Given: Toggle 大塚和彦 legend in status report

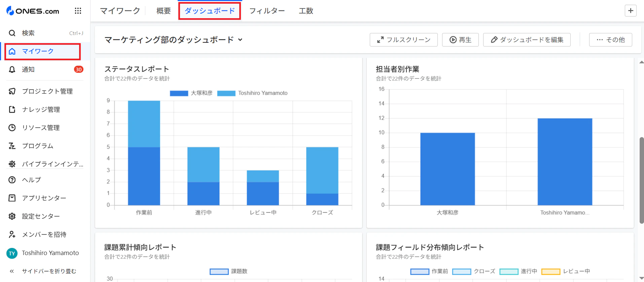Looking at the screenshot, I should pos(191,93).
